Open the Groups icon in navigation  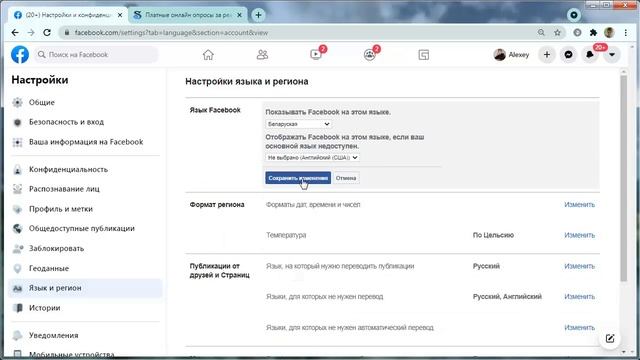[x=370, y=55]
